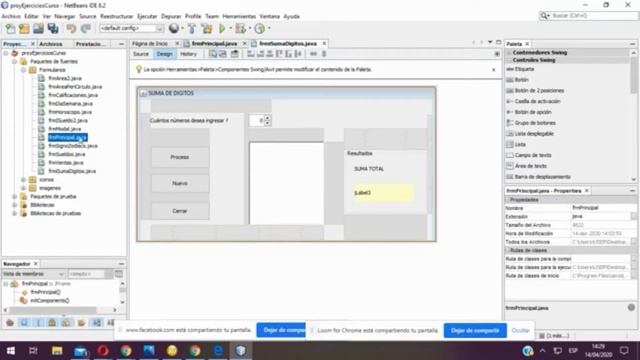Collapse the Formularios package node
The height and width of the screenshot is (360, 640).
tap(24, 70)
